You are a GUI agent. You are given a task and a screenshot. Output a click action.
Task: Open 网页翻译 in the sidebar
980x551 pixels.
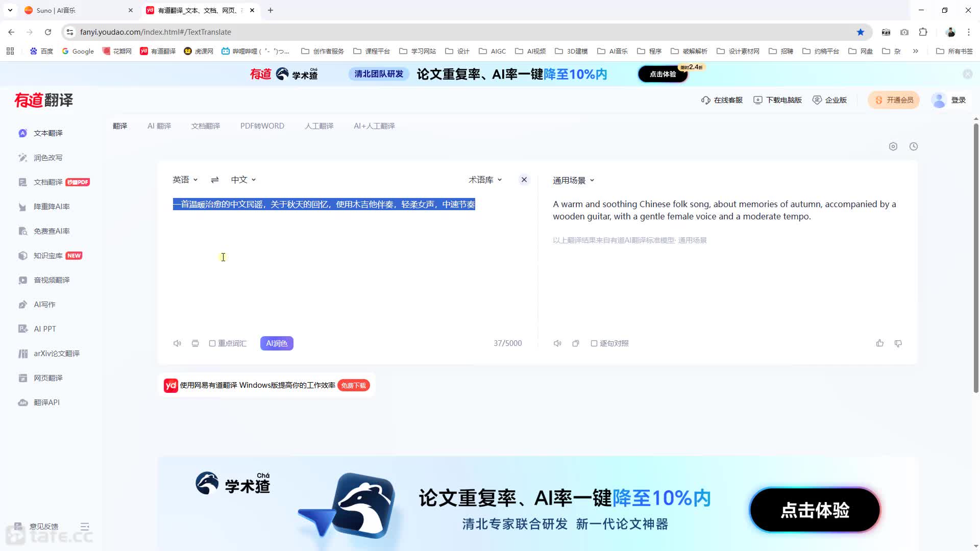coord(48,378)
